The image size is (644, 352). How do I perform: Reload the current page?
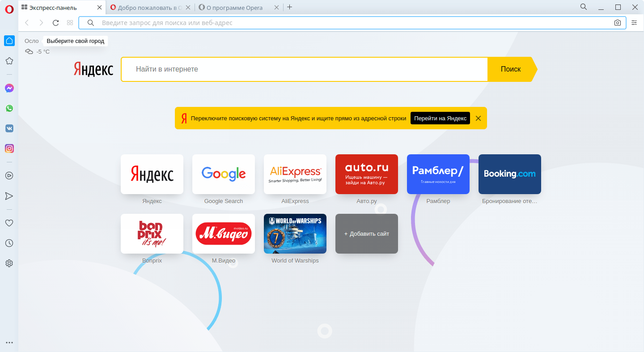pyautogui.click(x=55, y=23)
